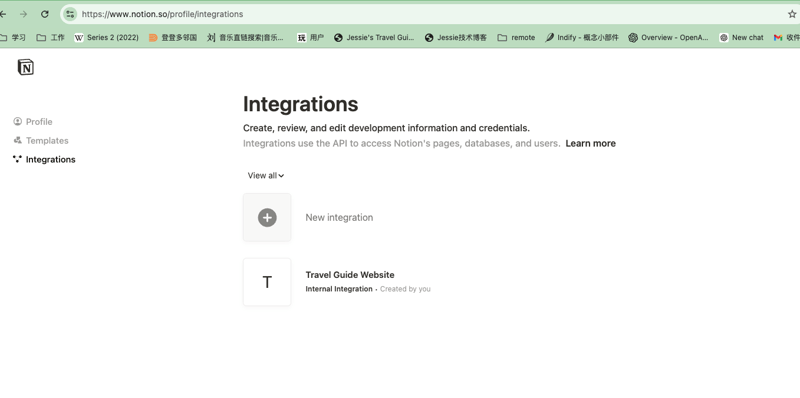This screenshot has width=800, height=398.
Task: Open the New chat bookmark
Action: (741, 37)
